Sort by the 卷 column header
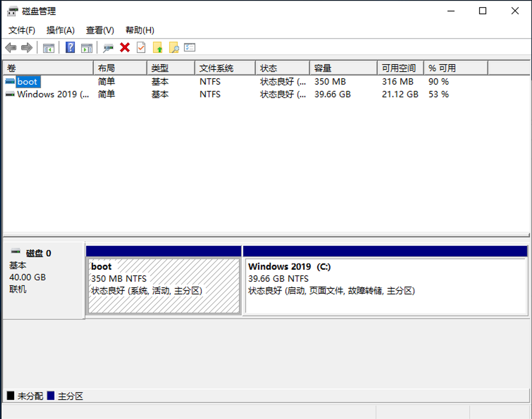This screenshot has width=532, height=419. [48, 68]
